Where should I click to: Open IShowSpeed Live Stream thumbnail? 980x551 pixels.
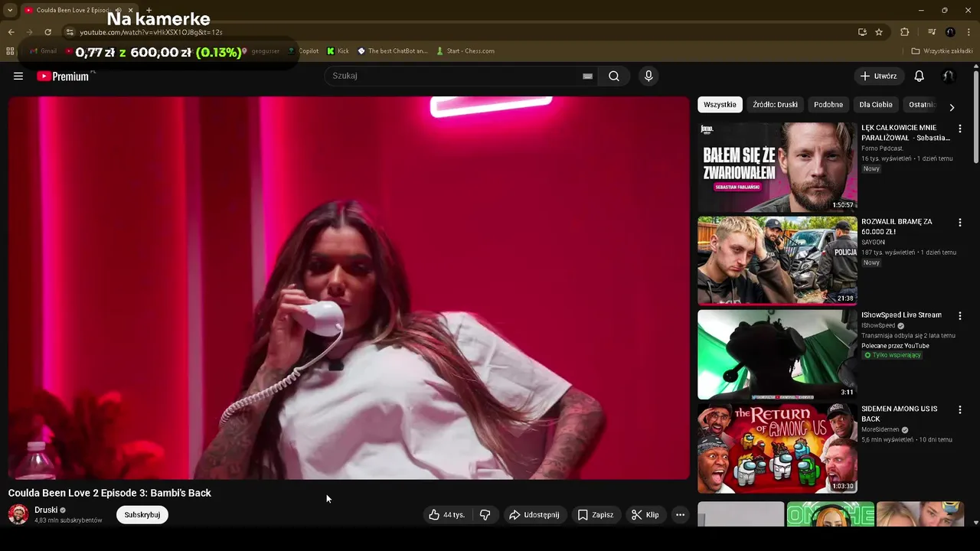[x=777, y=354]
